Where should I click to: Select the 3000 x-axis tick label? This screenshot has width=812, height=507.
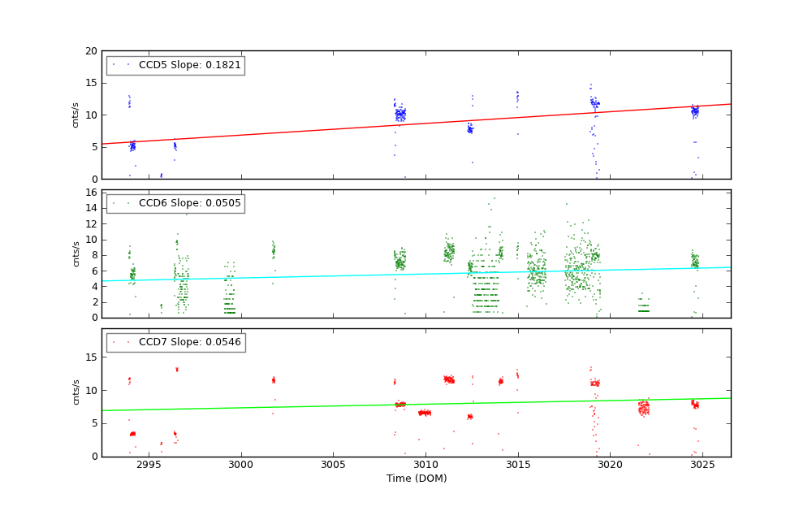coord(241,465)
